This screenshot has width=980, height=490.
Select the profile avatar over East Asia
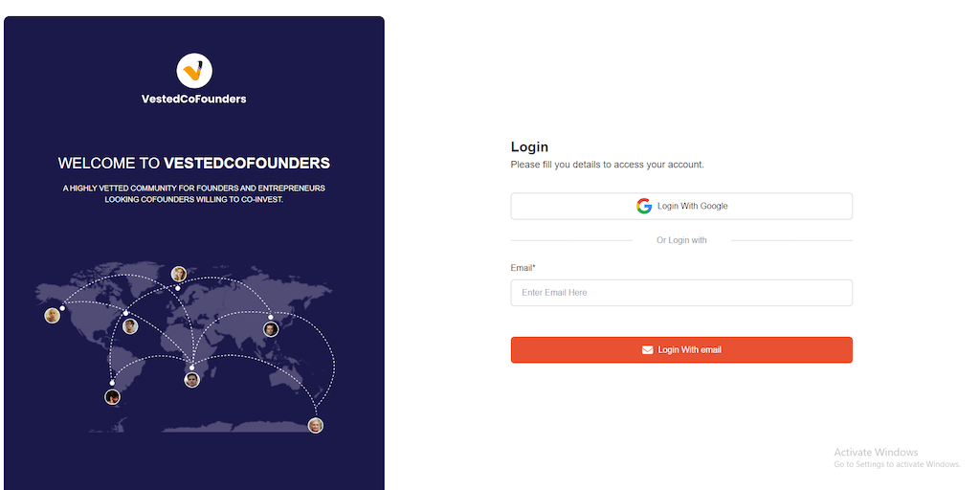click(x=271, y=329)
